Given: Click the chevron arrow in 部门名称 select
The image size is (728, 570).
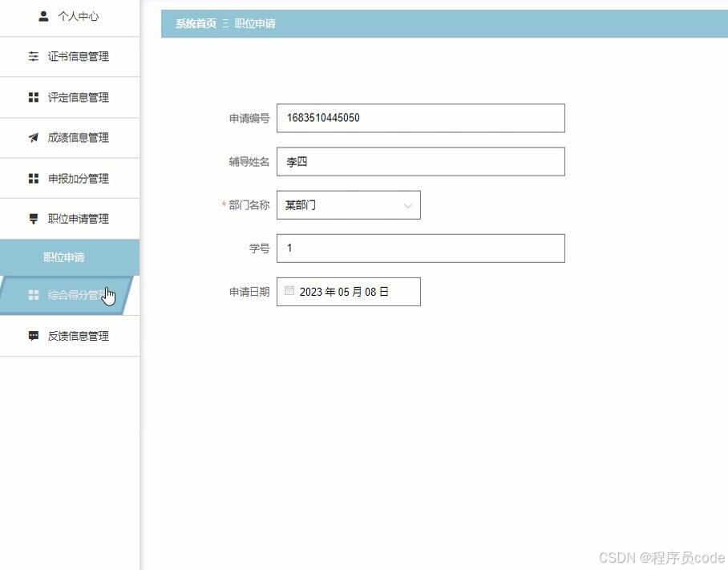Looking at the screenshot, I should [x=407, y=205].
